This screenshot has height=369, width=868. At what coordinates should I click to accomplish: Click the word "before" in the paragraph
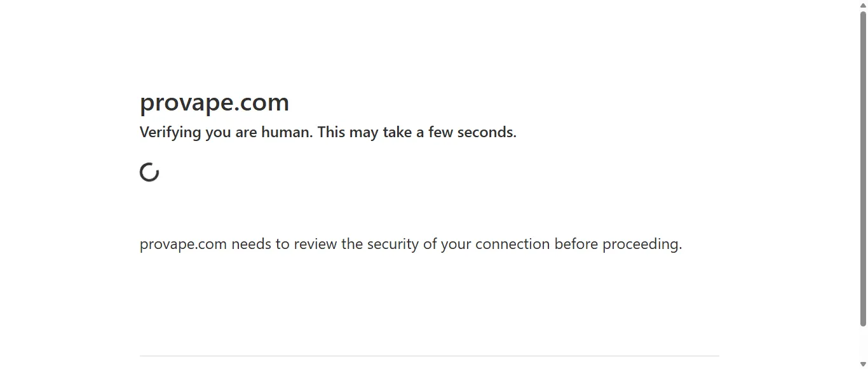pos(576,245)
